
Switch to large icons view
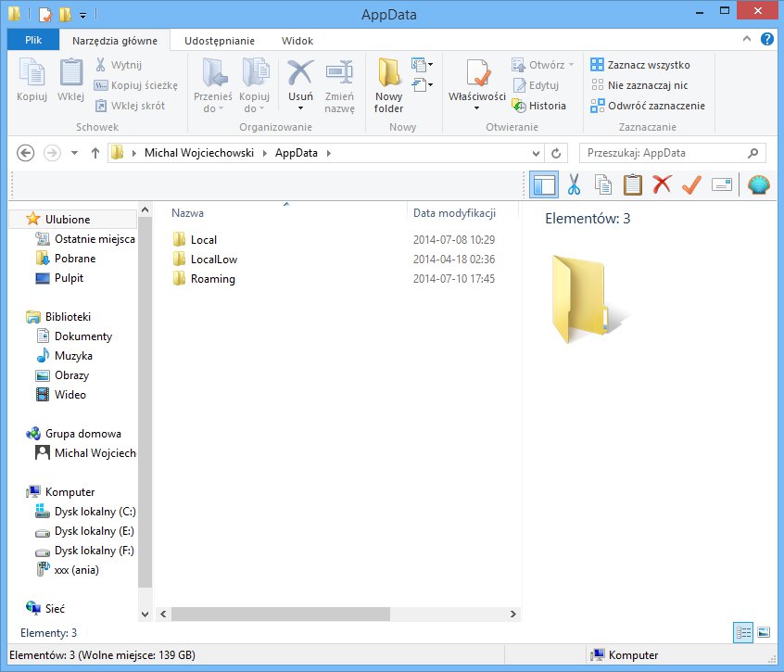tap(764, 633)
